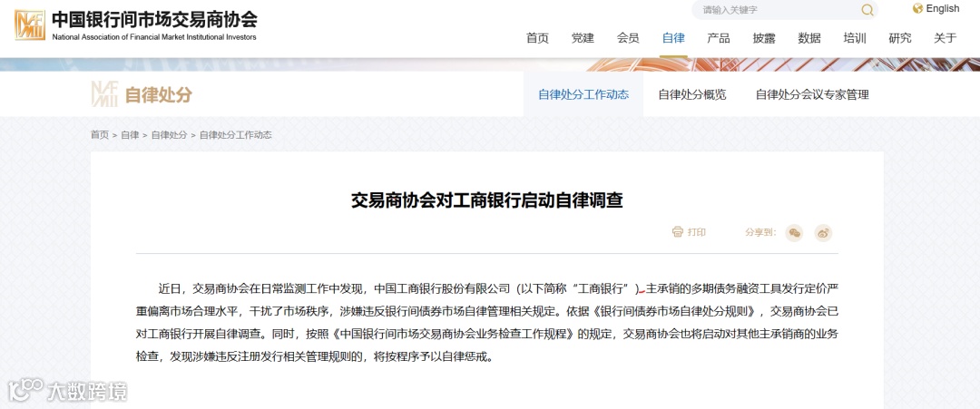The width and height of the screenshot is (980, 409).
Task: Go to 自律 in breadcrumb
Action: tap(130, 135)
